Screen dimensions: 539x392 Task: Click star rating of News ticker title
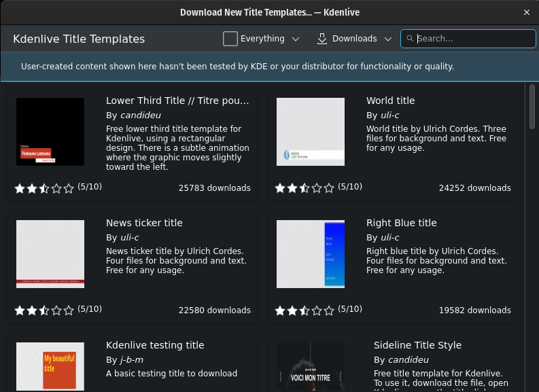(44, 310)
